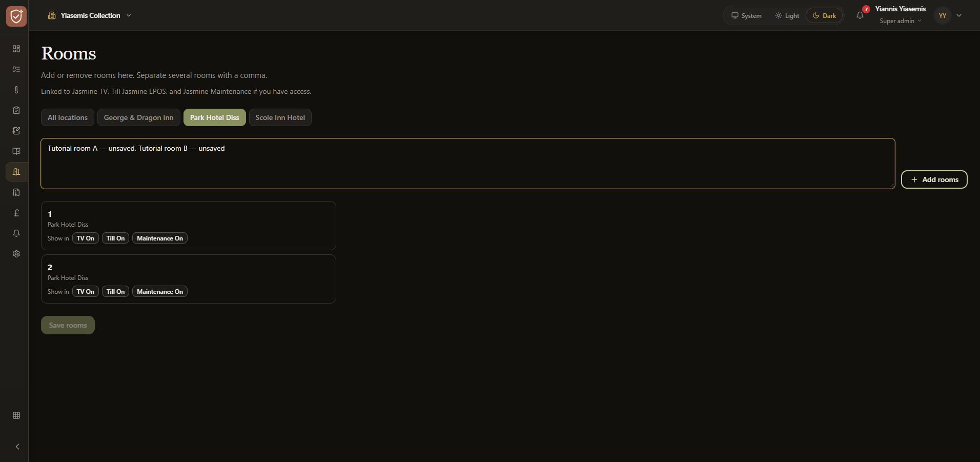Open the settings gear icon in the sidebar
The width and height of the screenshot is (980, 462).
(x=16, y=254)
